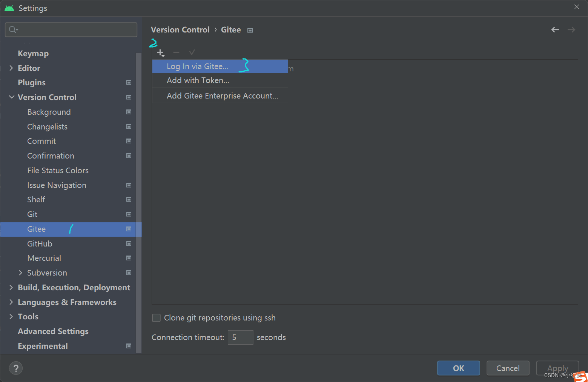
Task: Expand Build, Execution, Deployment section
Action: [11, 287]
